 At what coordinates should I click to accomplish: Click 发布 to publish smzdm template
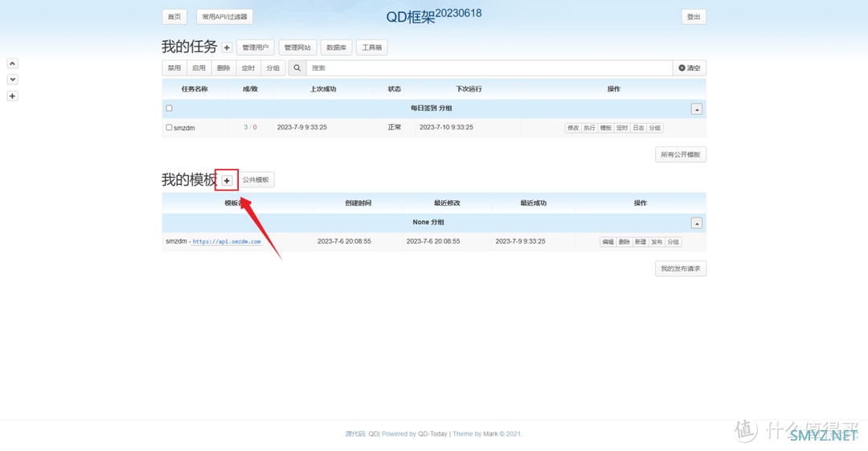(x=657, y=242)
